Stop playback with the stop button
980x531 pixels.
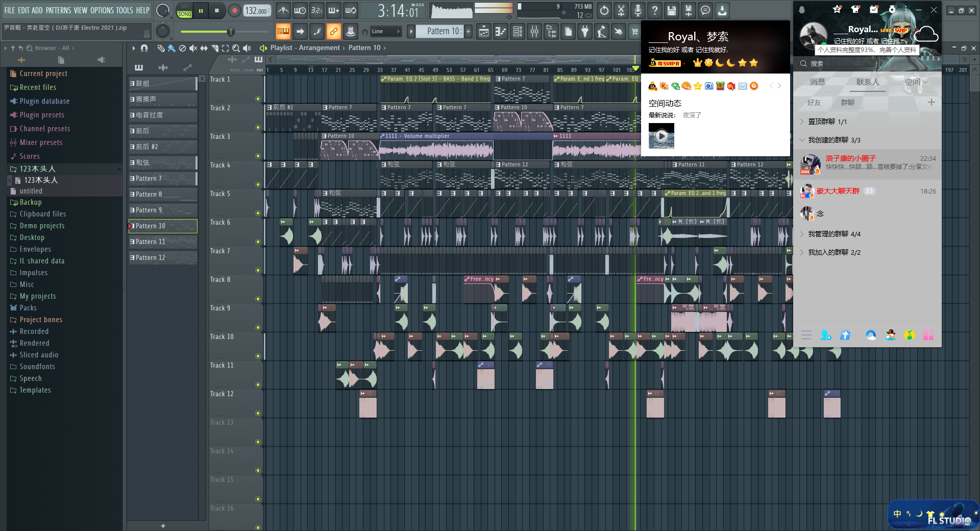point(217,10)
